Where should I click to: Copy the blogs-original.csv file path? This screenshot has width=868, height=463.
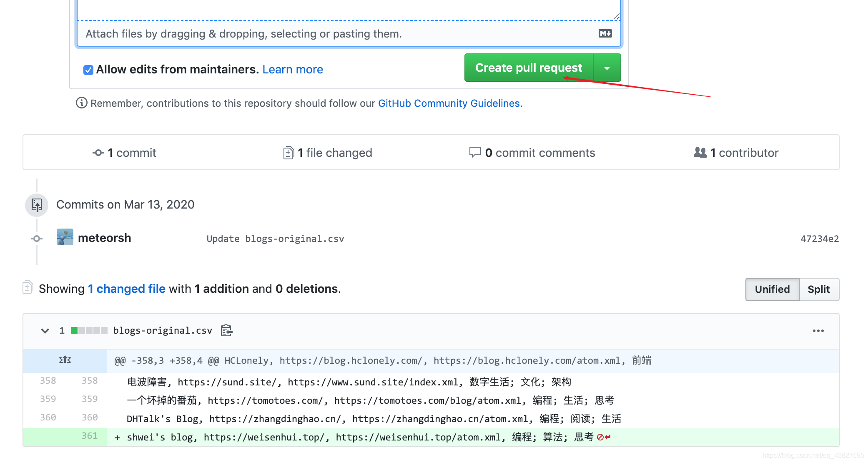tap(226, 330)
